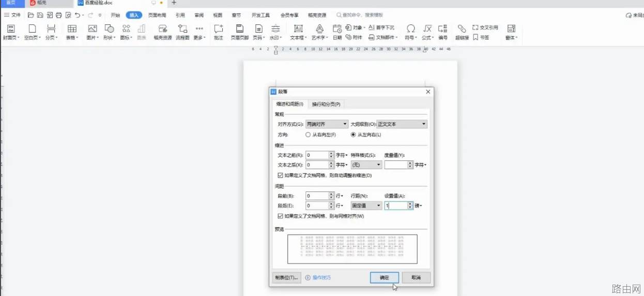
Task: Select right-to-left direction radio
Action: click(x=308, y=135)
